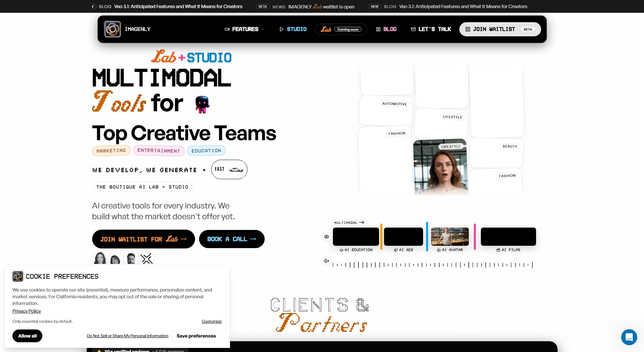Click the Join Waitlist for Lab button
644x352 pixels.
click(143, 239)
